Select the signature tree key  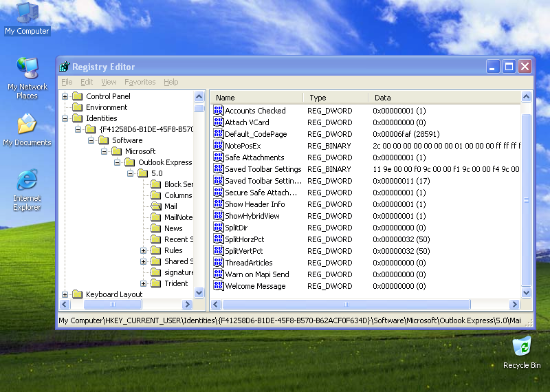click(x=179, y=272)
